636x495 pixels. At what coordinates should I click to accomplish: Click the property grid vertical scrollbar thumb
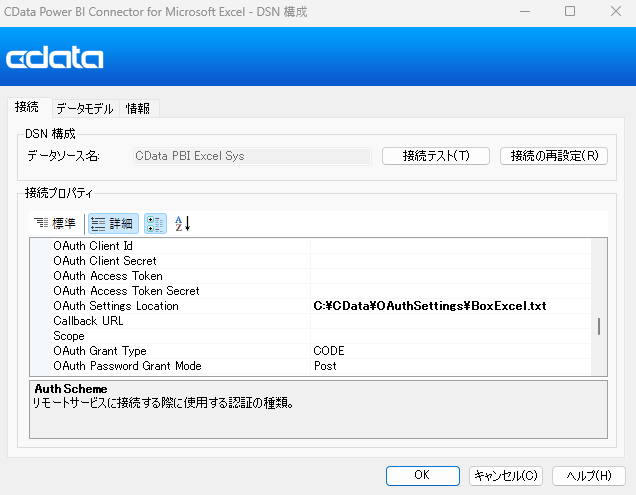(x=599, y=326)
